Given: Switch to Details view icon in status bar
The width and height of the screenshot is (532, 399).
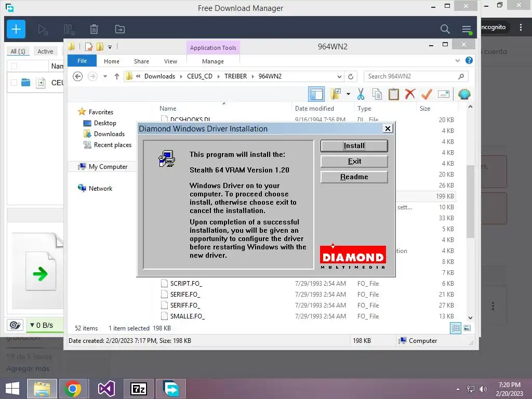Looking at the screenshot, I should coord(455,328).
